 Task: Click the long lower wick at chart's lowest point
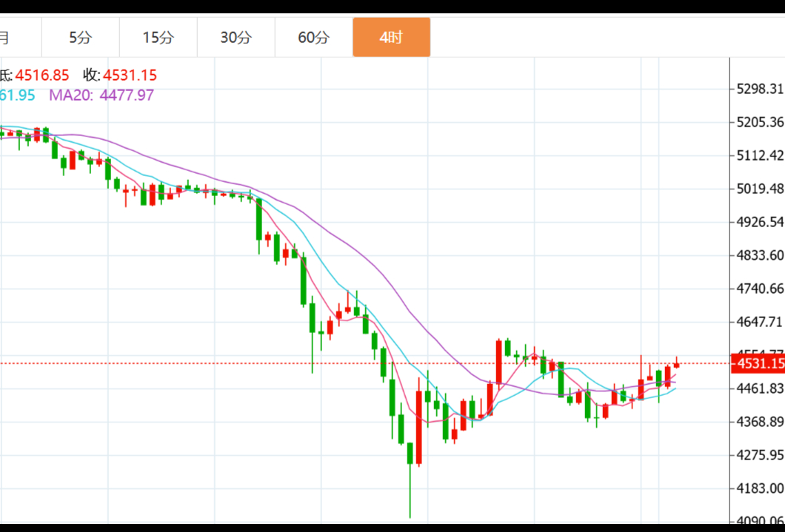click(410, 496)
